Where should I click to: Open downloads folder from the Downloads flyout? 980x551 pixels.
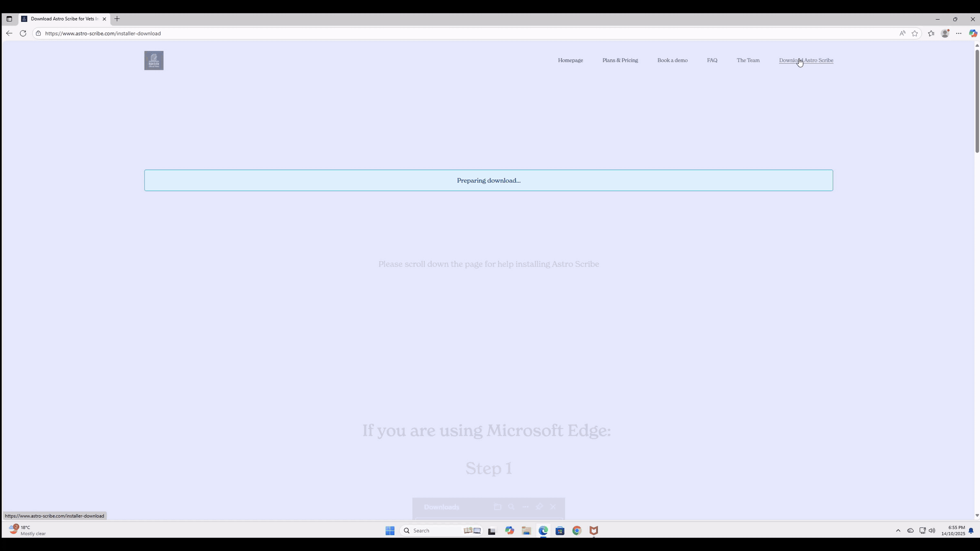pos(498,507)
